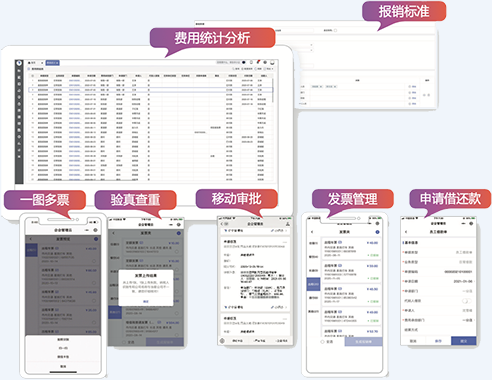
Task: Tap the back arrow in the 验真查重 invoice screen
Action: click(113, 233)
